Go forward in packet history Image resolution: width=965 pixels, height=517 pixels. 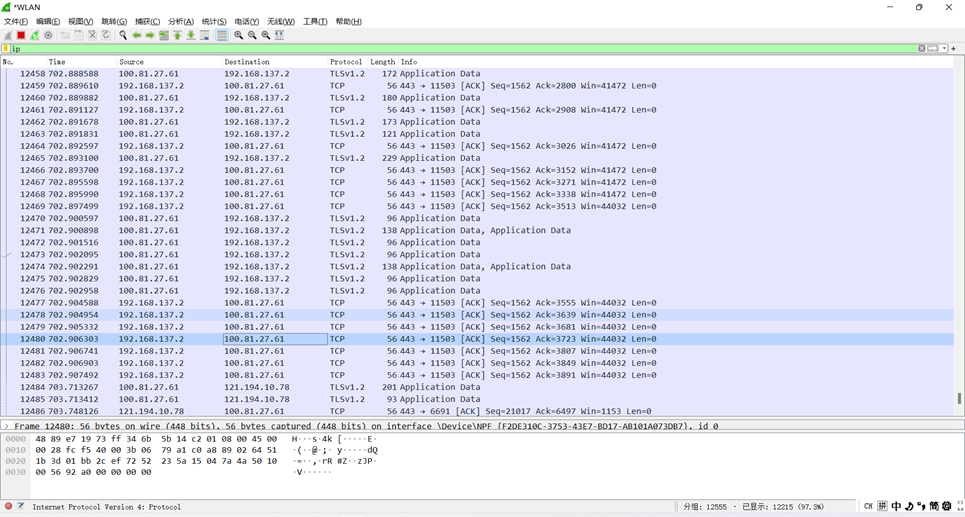click(150, 35)
